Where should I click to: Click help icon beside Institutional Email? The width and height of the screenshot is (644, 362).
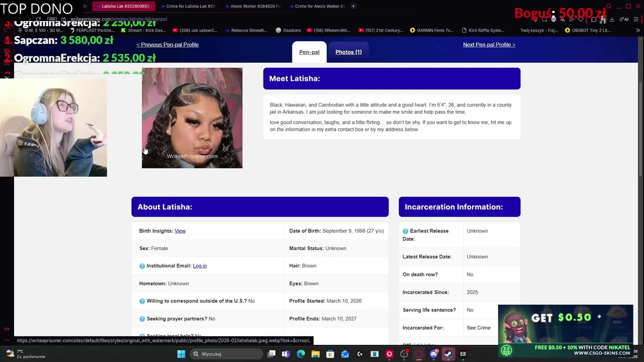pyautogui.click(x=142, y=266)
